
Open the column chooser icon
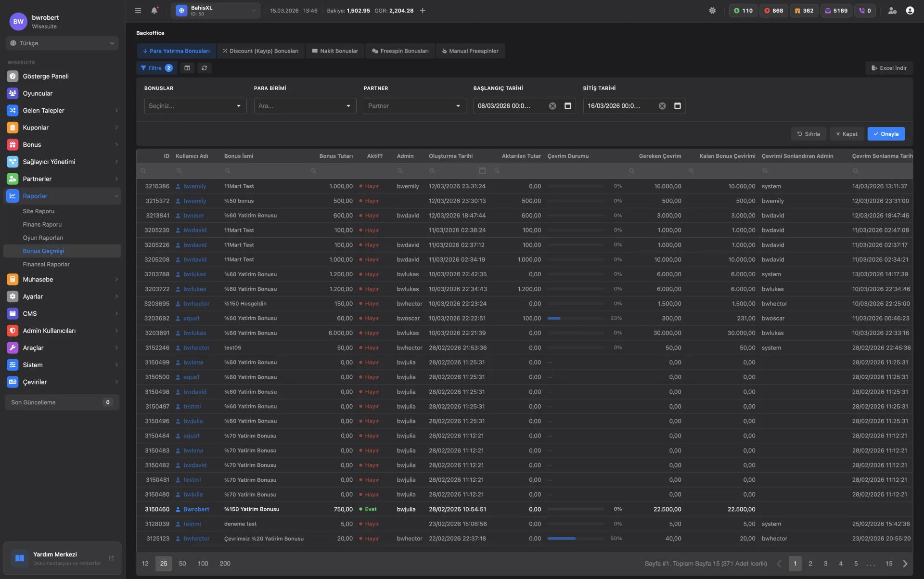(x=187, y=68)
